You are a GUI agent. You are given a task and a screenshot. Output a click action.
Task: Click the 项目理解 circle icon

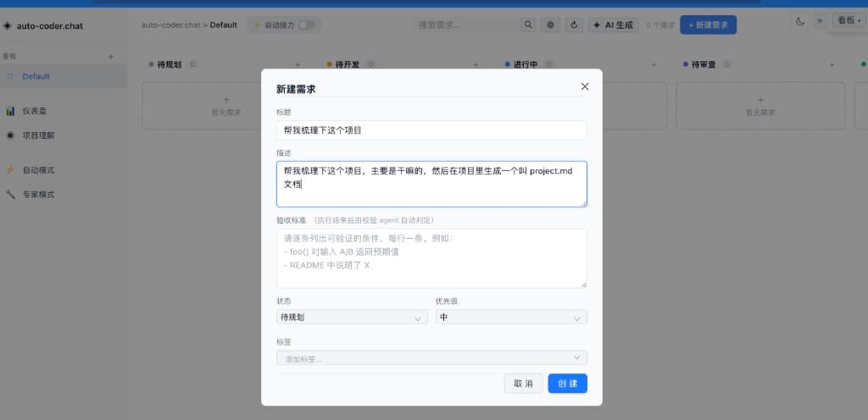[x=10, y=135]
